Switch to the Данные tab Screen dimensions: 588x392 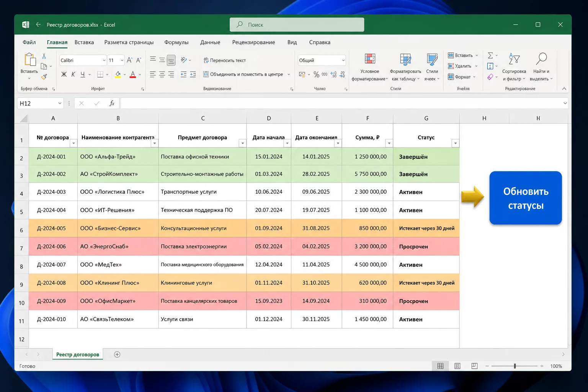[x=210, y=42]
